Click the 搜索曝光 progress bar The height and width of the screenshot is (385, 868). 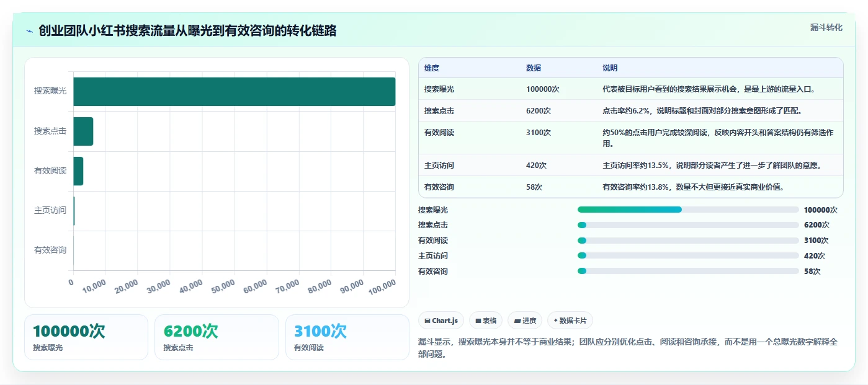click(x=688, y=210)
